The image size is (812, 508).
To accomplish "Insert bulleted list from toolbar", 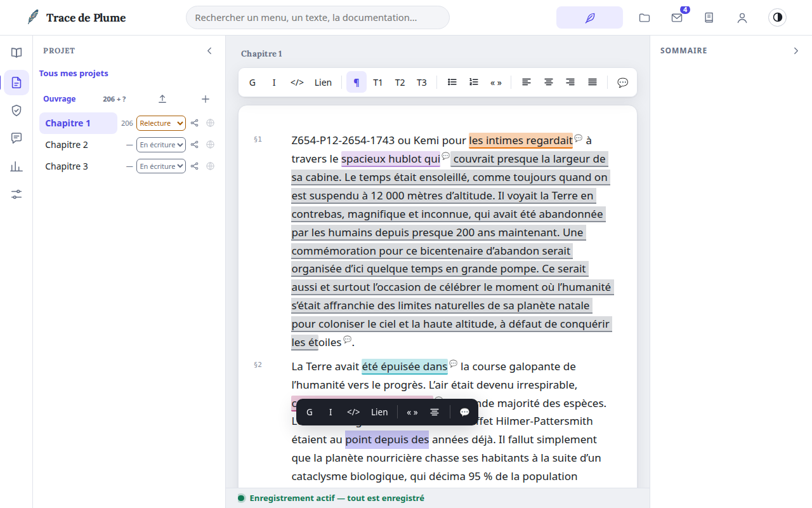I will tap(452, 83).
